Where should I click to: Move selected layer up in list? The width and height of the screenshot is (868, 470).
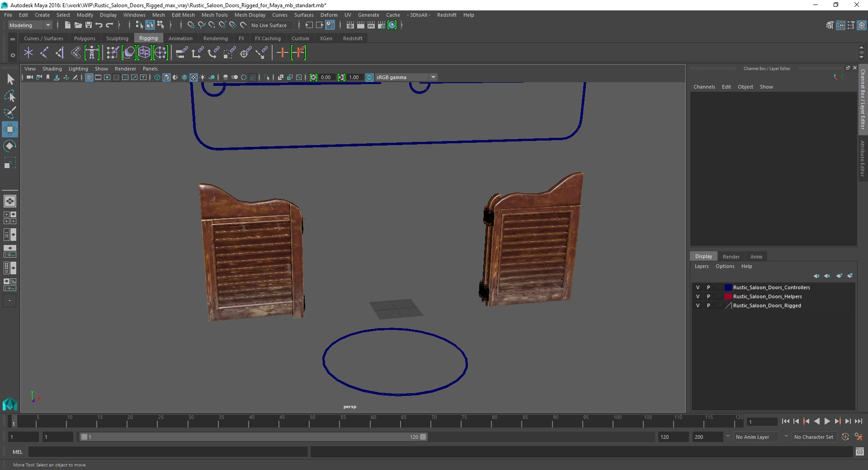click(816, 276)
